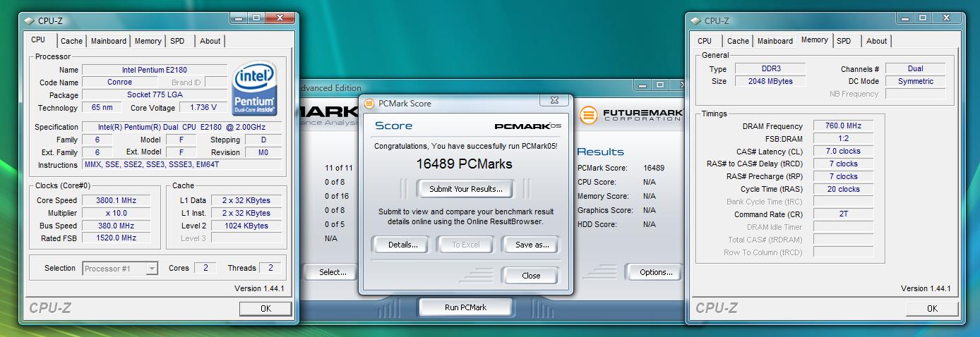Click the Package value Socket 775 LGA

[155, 95]
